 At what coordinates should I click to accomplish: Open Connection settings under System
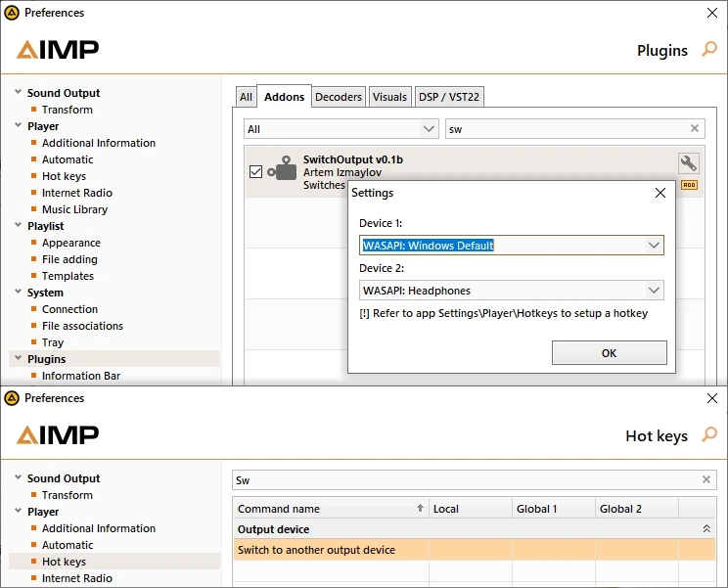69,309
